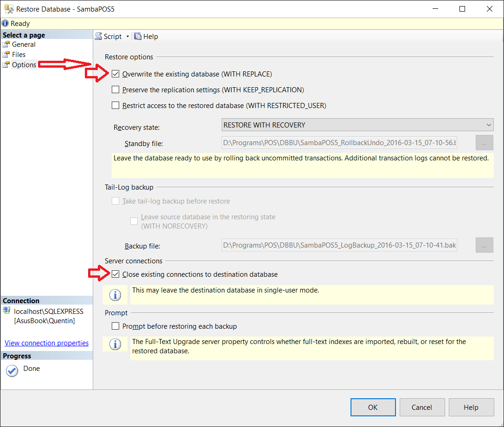Click the localhost\SQLEXPRESS server icon
The height and width of the screenshot is (427, 504).
point(7,311)
